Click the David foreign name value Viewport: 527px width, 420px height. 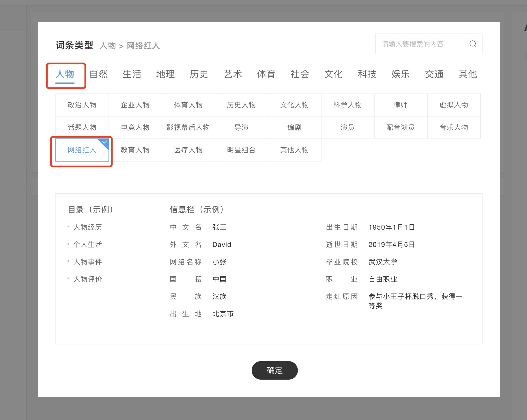click(x=222, y=245)
